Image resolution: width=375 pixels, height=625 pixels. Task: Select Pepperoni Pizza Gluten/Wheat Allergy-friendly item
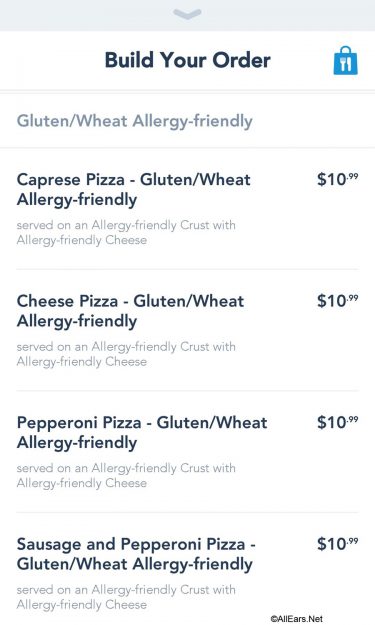pos(187,452)
